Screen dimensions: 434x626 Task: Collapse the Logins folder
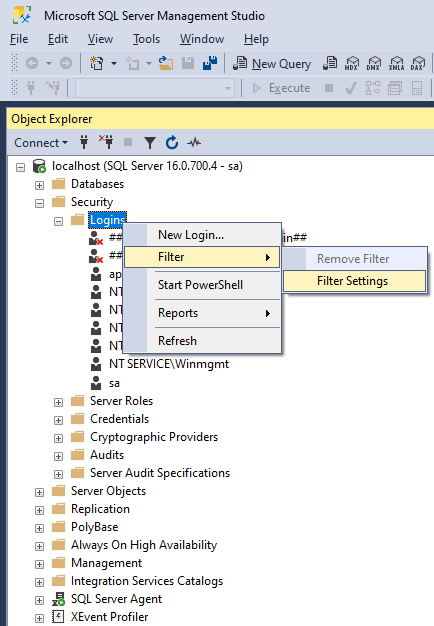58,221
